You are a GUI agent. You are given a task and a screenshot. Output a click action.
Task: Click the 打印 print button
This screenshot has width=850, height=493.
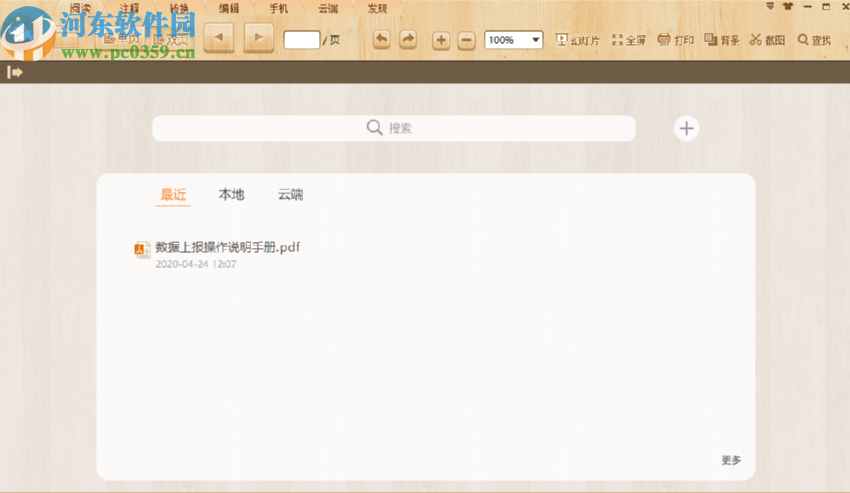(675, 40)
